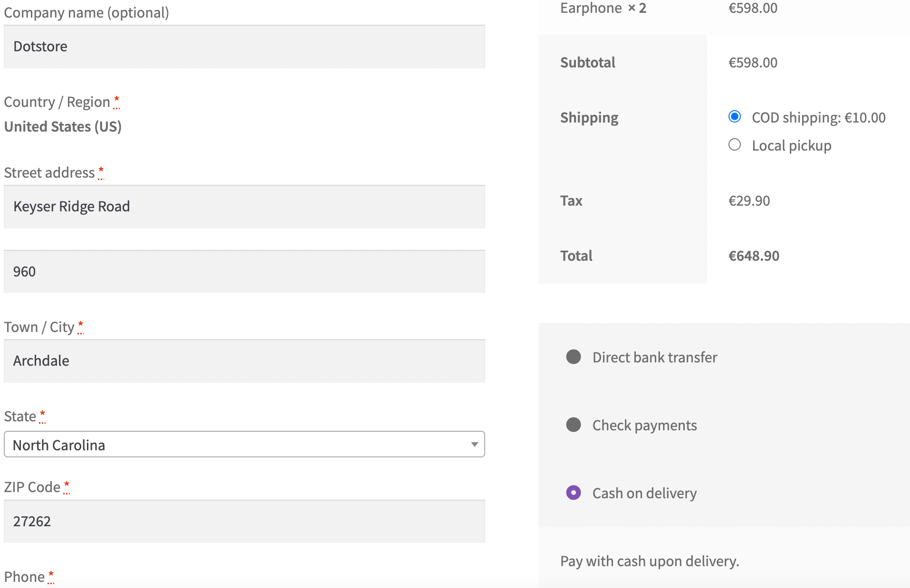This screenshot has width=910, height=588.
Task: Select the Local pickup shipping option
Action: pos(734,145)
